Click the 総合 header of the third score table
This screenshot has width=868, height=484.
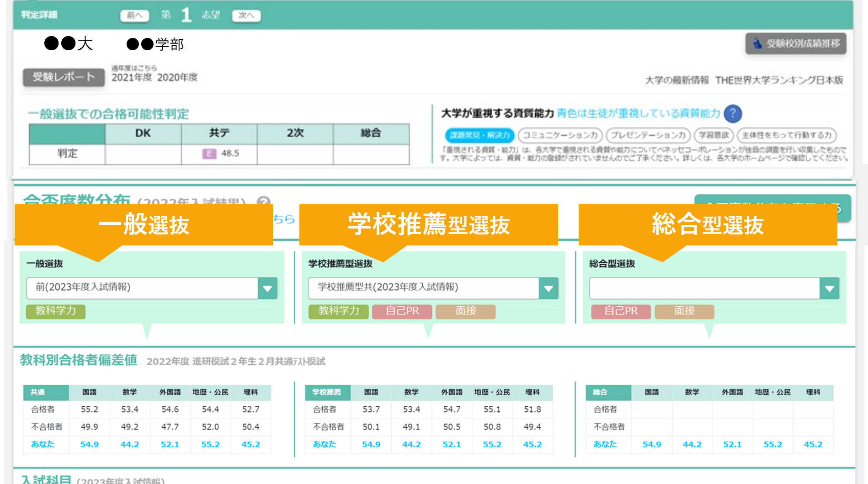(x=608, y=392)
